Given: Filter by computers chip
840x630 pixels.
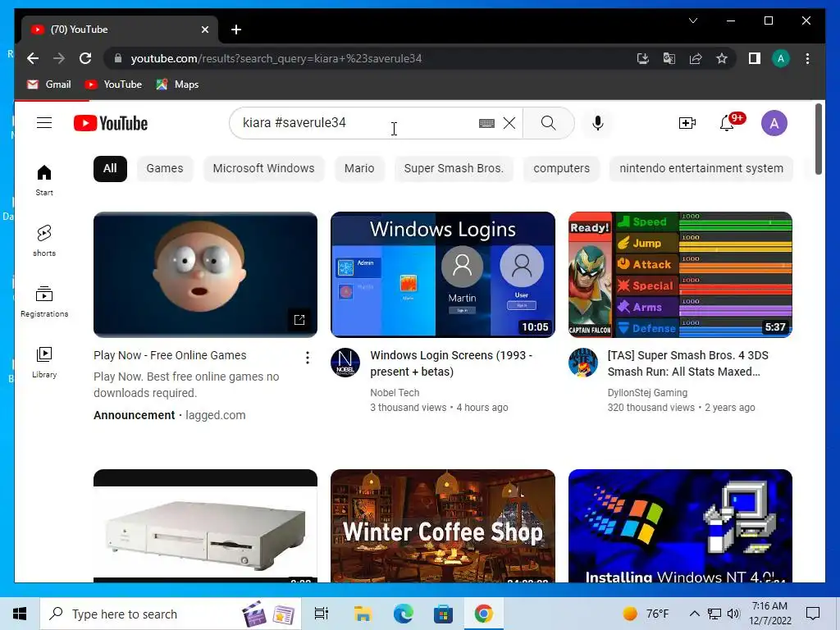Looking at the screenshot, I should (561, 169).
